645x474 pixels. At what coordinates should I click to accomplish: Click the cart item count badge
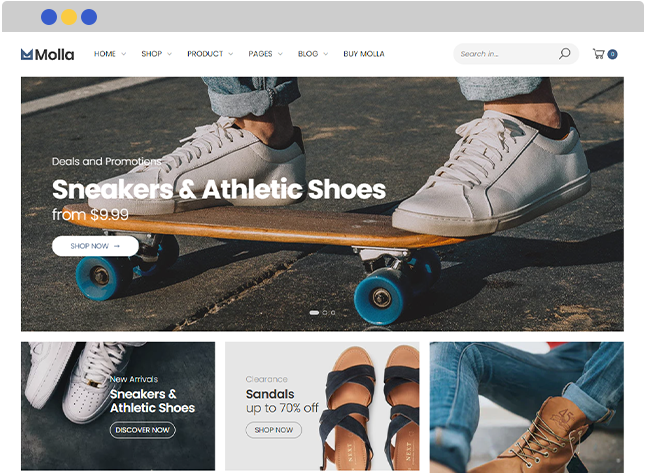click(613, 54)
